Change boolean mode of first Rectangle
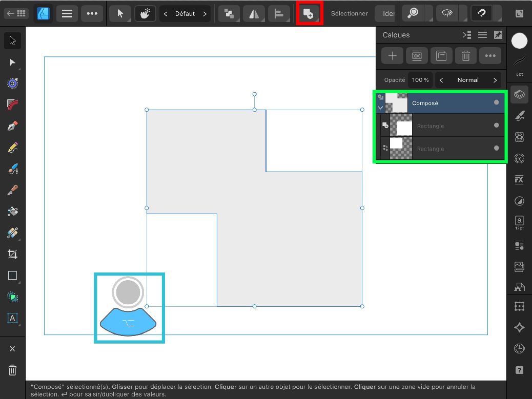Image resolution: width=532 pixels, height=399 pixels. [x=385, y=125]
